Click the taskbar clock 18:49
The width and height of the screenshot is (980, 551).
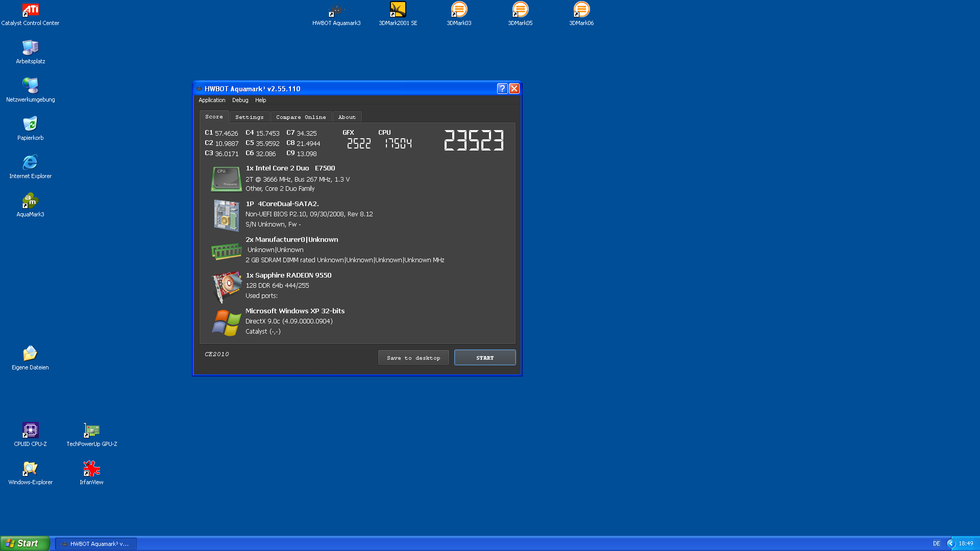(966, 544)
